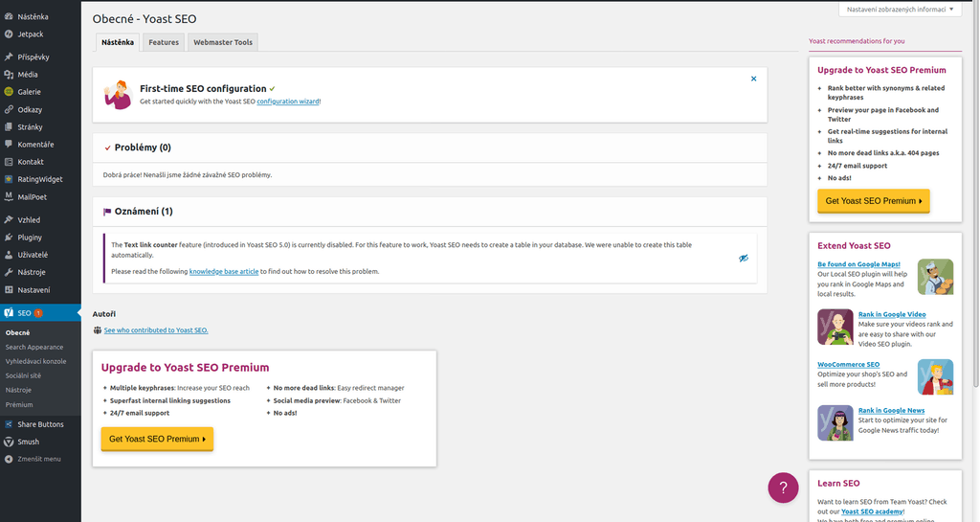This screenshot has width=980, height=522.
Task: Click the page vertical scrollbar
Action: click(x=975, y=193)
